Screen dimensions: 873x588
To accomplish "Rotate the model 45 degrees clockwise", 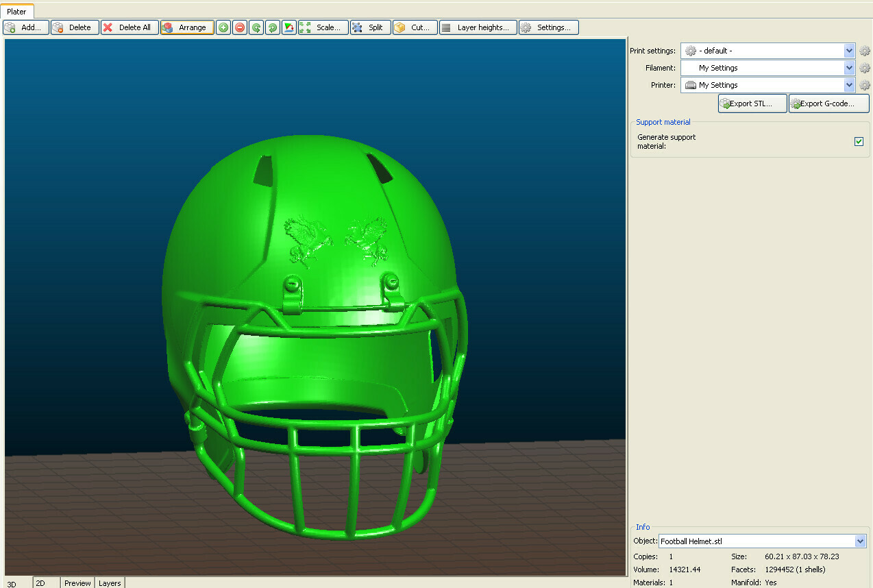I will [271, 27].
